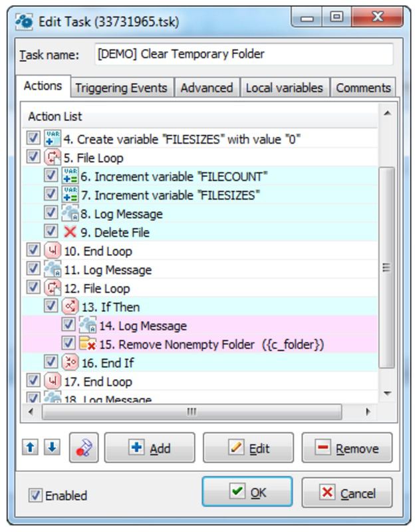Move action up with blue up arrow
Screen dimensions: 419x532
(x=30, y=448)
